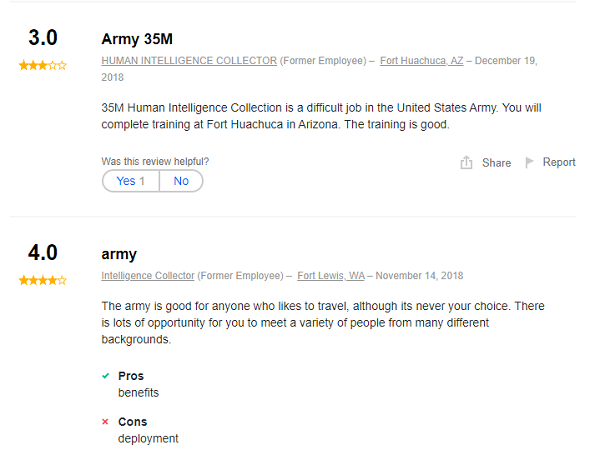Click the 4.0 rating score
Image resolution: width=600 pixels, height=460 pixels.
(43, 253)
